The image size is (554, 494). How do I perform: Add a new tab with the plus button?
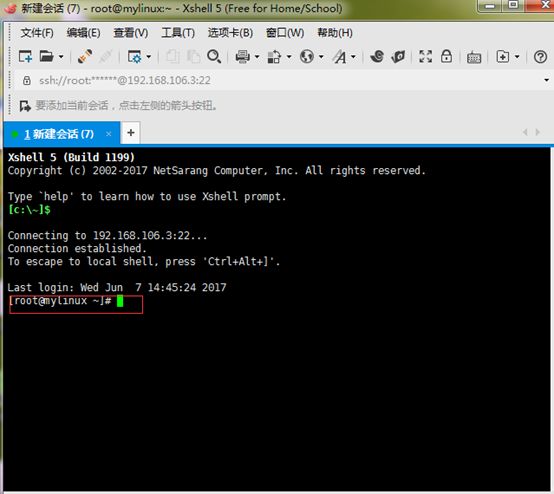point(131,133)
